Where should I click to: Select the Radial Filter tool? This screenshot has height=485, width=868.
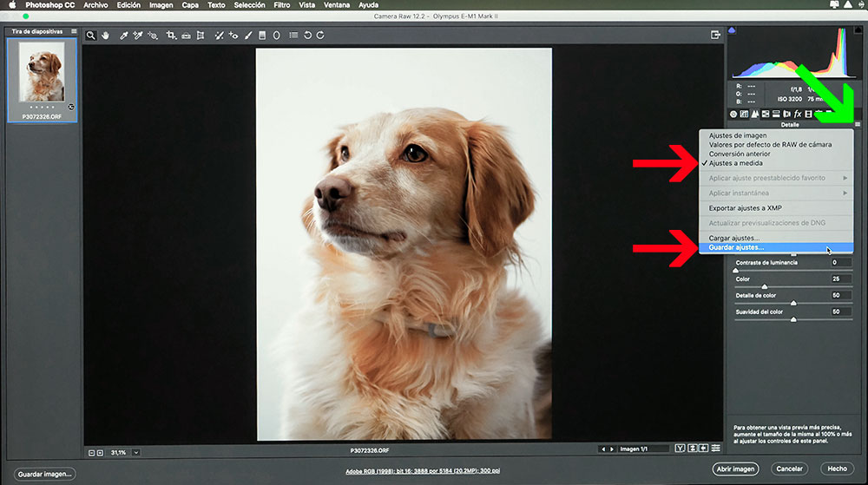click(x=276, y=36)
